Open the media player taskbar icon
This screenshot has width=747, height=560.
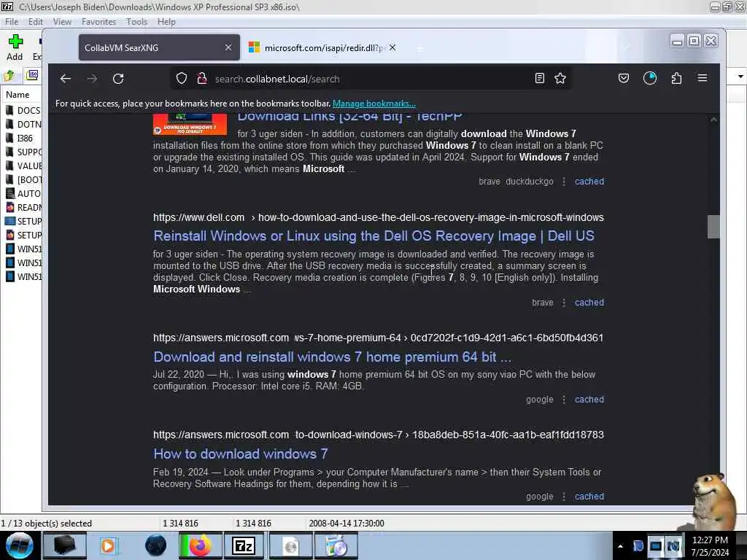coord(108,545)
